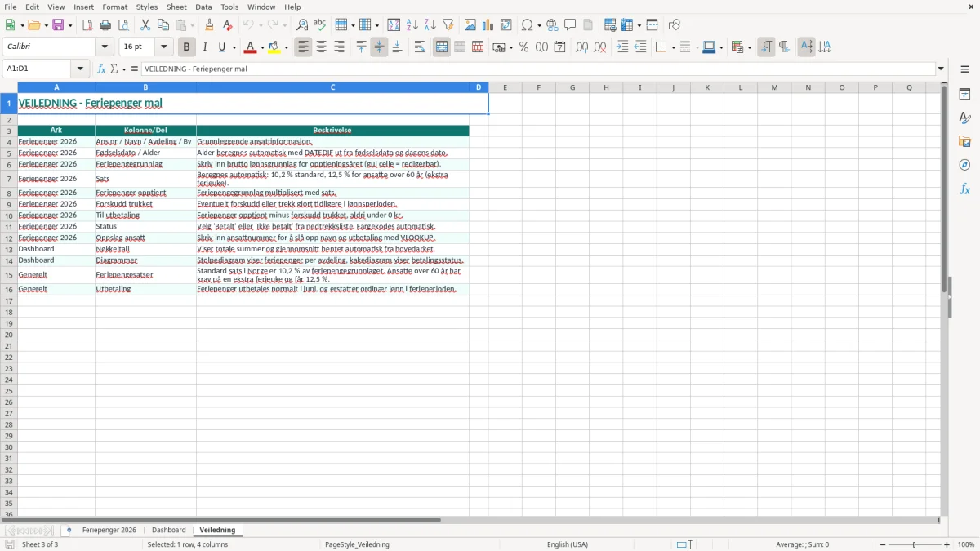Open the Sheet menu
This screenshot has height=551, width=980.
[x=176, y=7]
